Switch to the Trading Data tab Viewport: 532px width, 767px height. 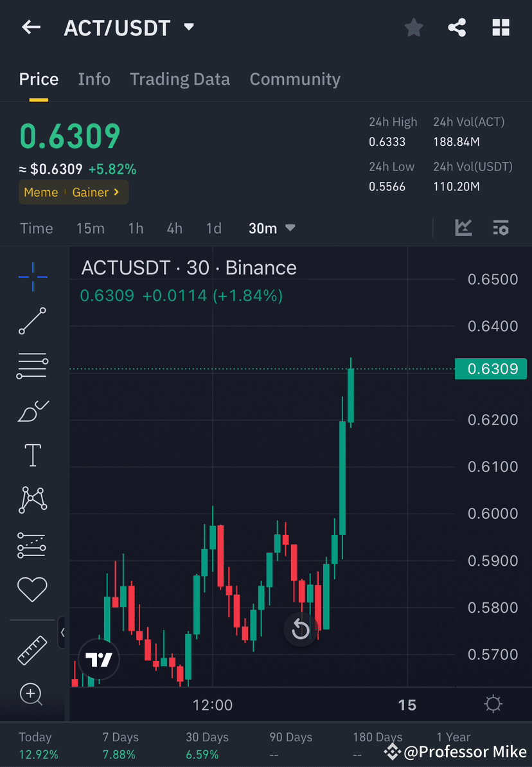click(180, 78)
